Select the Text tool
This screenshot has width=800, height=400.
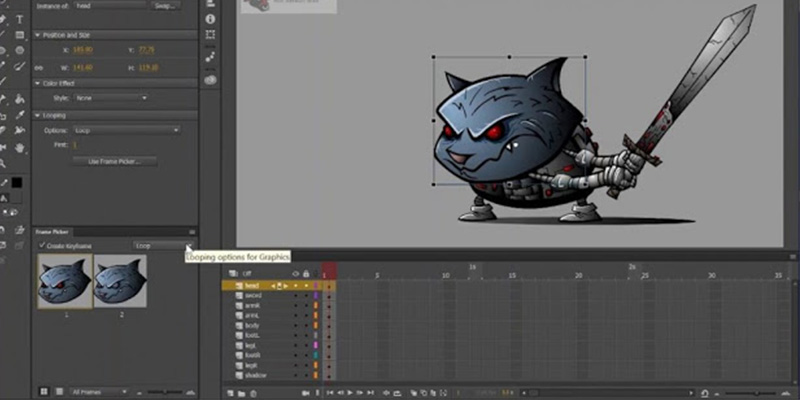click(x=20, y=19)
